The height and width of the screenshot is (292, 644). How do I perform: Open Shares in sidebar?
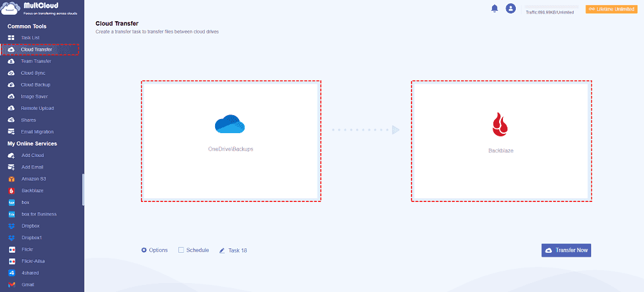pos(29,120)
